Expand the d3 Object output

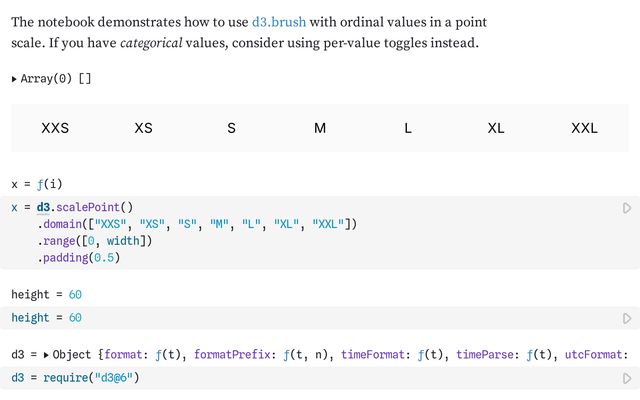coord(46,354)
